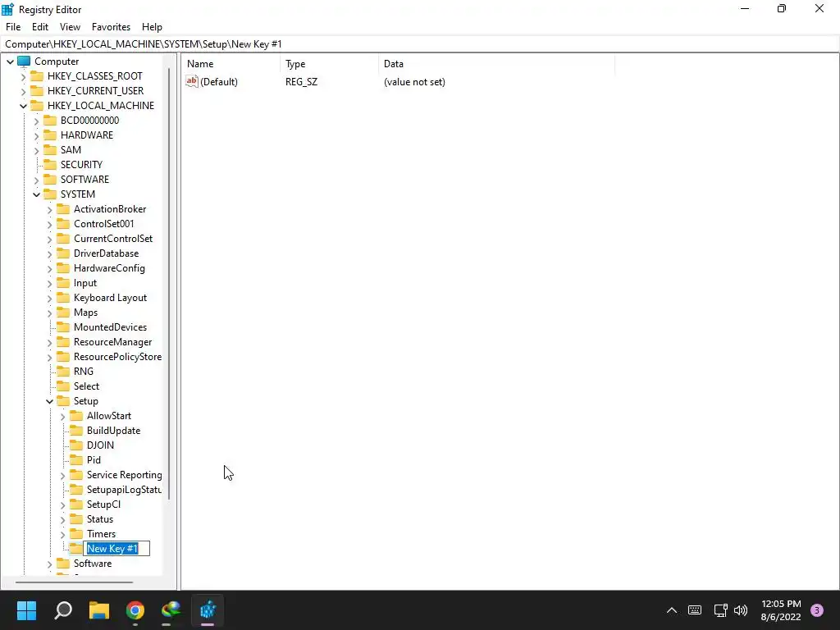The width and height of the screenshot is (840, 630).
Task: Select the Status key
Action: pos(100,519)
